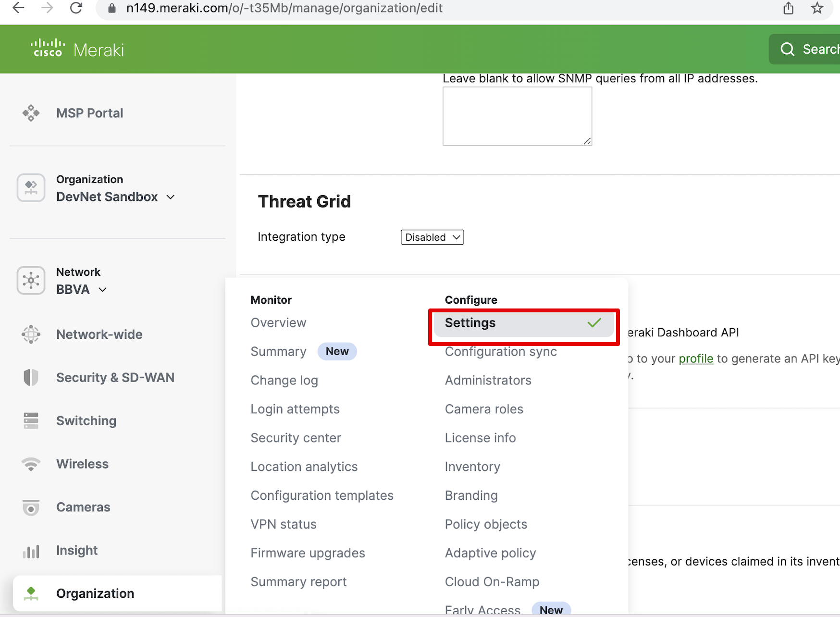The width and height of the screenshot is (840, 617).
Task: Open Firmware upgrades under Monitor
Action: click(308, 553)
